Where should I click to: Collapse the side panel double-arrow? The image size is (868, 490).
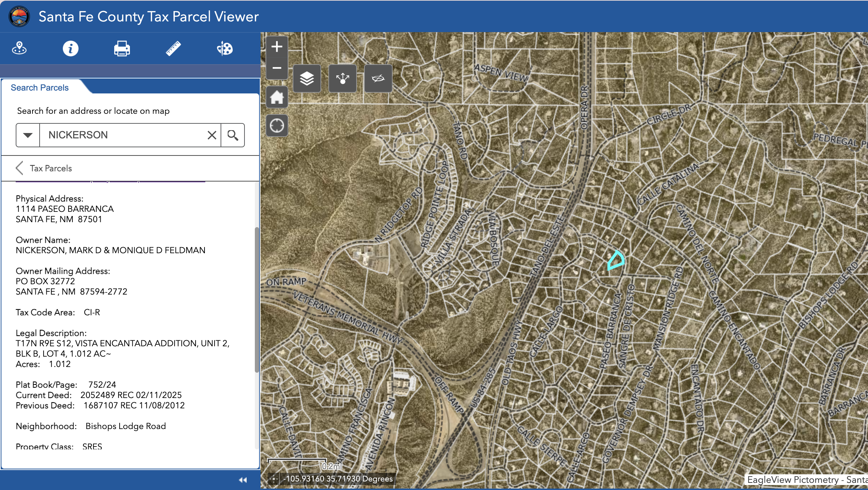pyautogui.click(x=243, y=480)
